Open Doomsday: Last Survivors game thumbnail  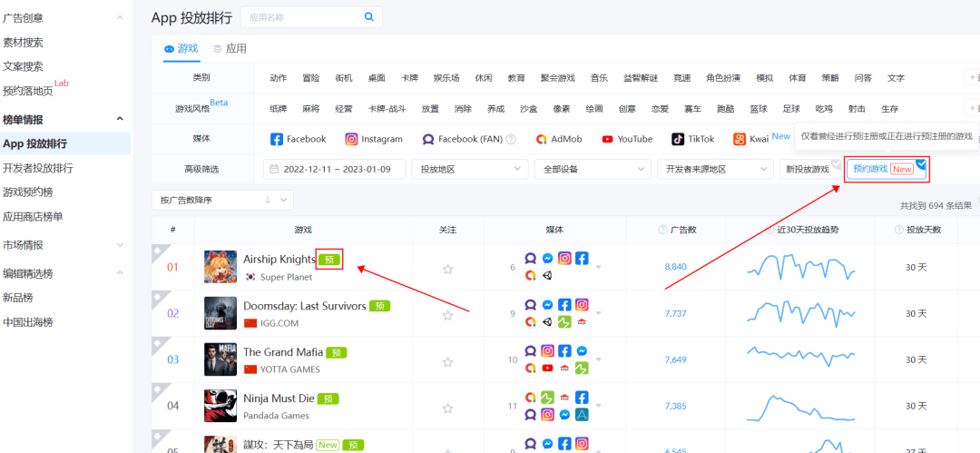point(220,313)
